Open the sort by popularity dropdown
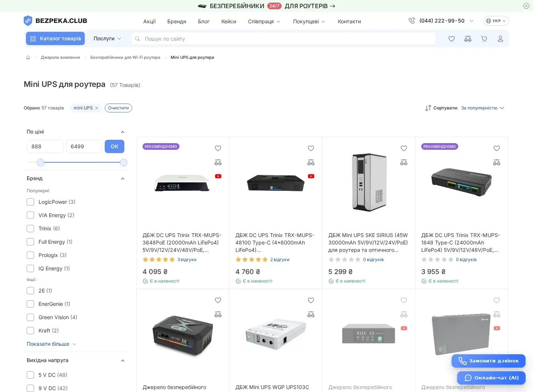 (x=483, y=108)
